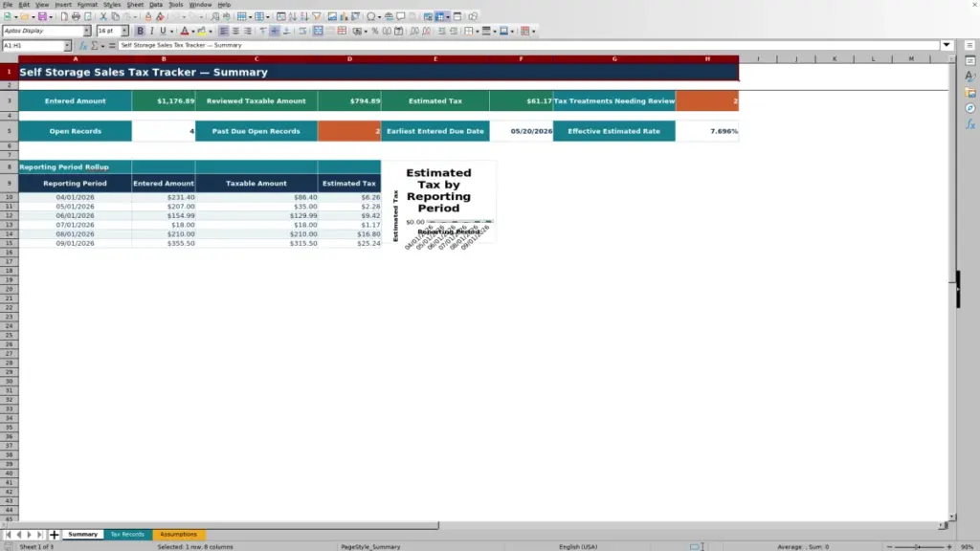This screenshot has width=980, height=551.
Task: Click the Export as PDF icon
Action: pos(64,17)
